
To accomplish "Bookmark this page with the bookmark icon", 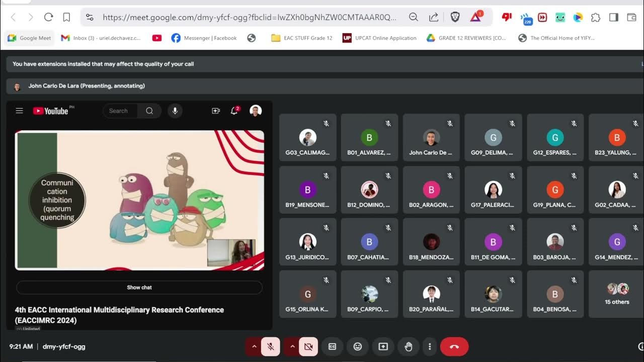I will 66,17.
